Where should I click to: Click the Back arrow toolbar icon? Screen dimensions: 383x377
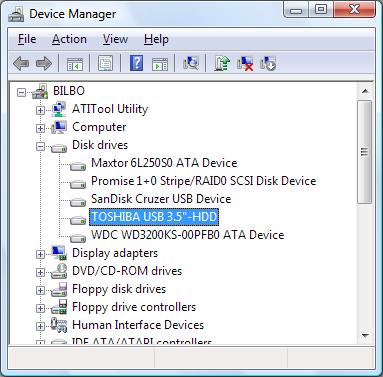pyautogui.click(x=21, y=63)
